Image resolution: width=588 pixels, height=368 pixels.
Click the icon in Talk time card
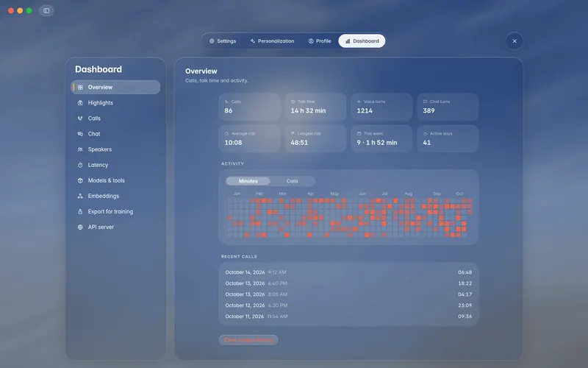point(293,102)
